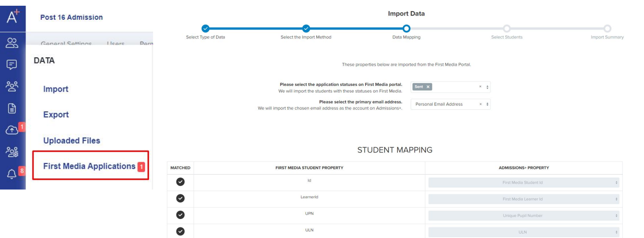Open Unique Pupil Number property dropdown
The width and height of the screenshot is (644, 238).
524,216
